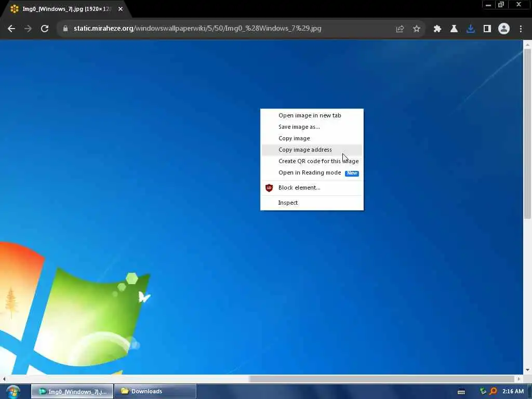Close the Img0_(Windows_7).jpg tab
This screenshot has width=532, height=399.
pyautogui.click(x=121, y=9)
